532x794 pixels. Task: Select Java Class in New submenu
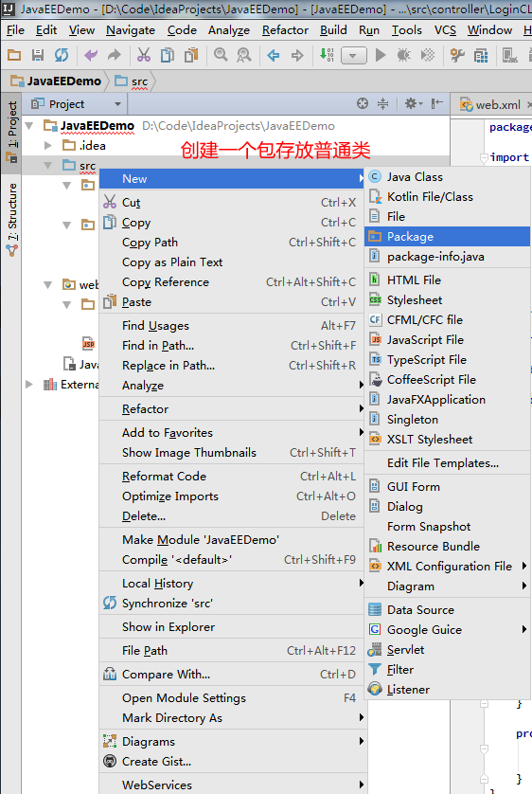447,177
